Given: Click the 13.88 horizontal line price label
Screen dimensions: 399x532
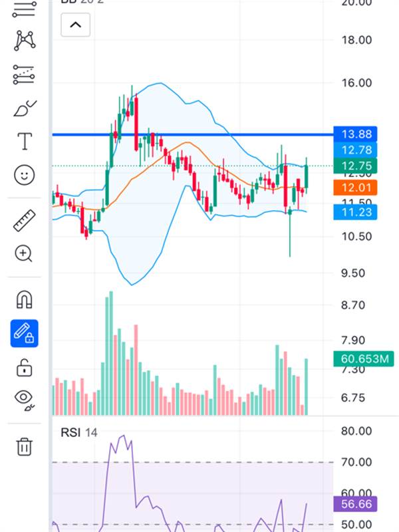Looking at the screenshot, I should point(355,134).
